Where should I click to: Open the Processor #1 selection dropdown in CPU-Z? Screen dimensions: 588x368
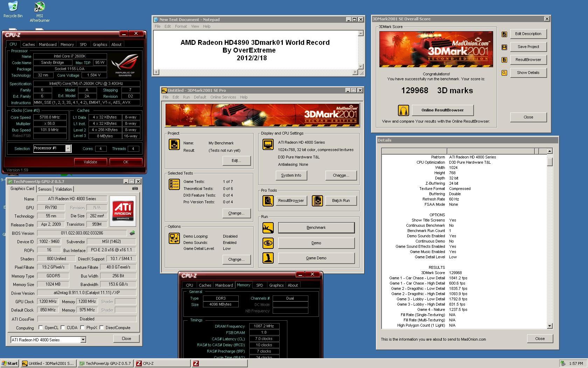68,149
